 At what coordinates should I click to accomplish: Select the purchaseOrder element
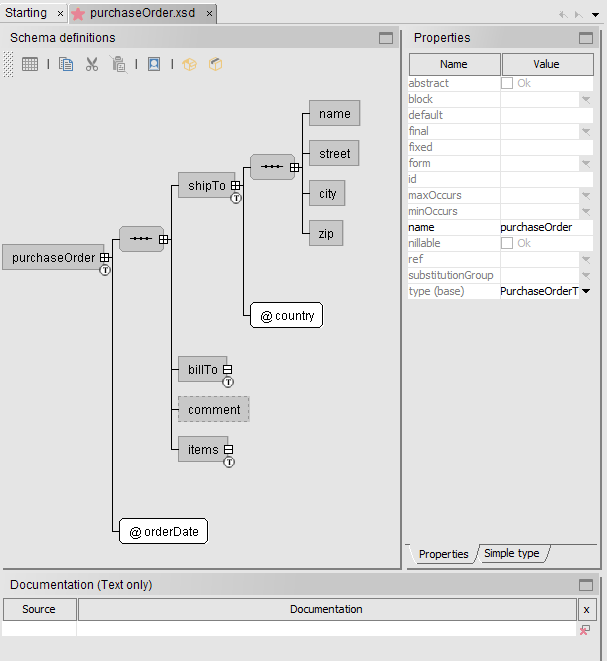pos(53,257)
